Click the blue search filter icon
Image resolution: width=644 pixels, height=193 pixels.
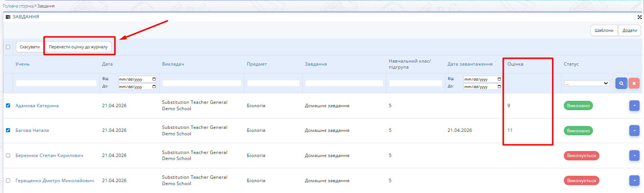coord(621,83)
